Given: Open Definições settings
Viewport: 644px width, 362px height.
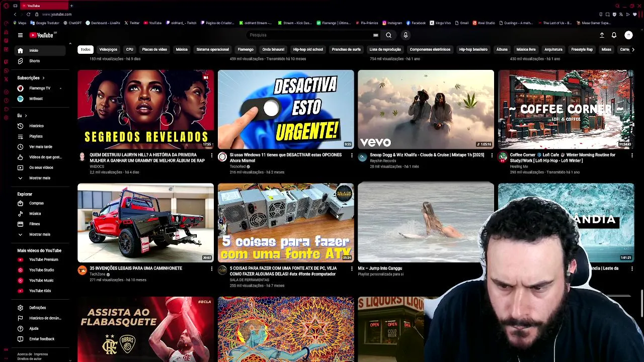Looking at the screenshot, I should 40,308.
